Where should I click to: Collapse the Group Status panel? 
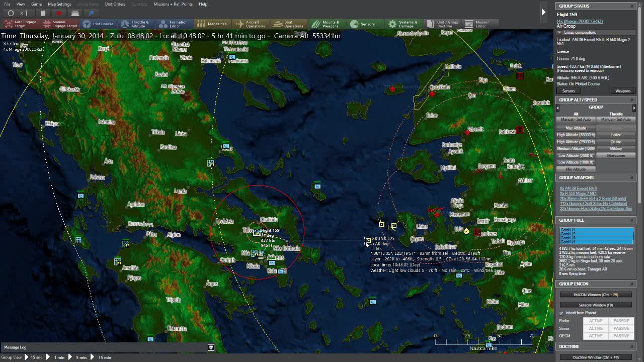click(632, 6)
